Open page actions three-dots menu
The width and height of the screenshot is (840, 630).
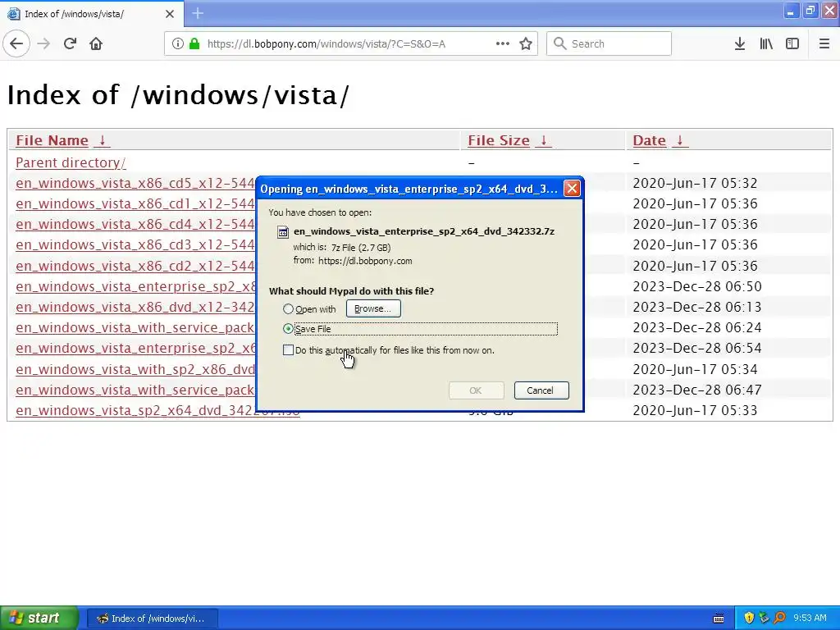(503, 43)
